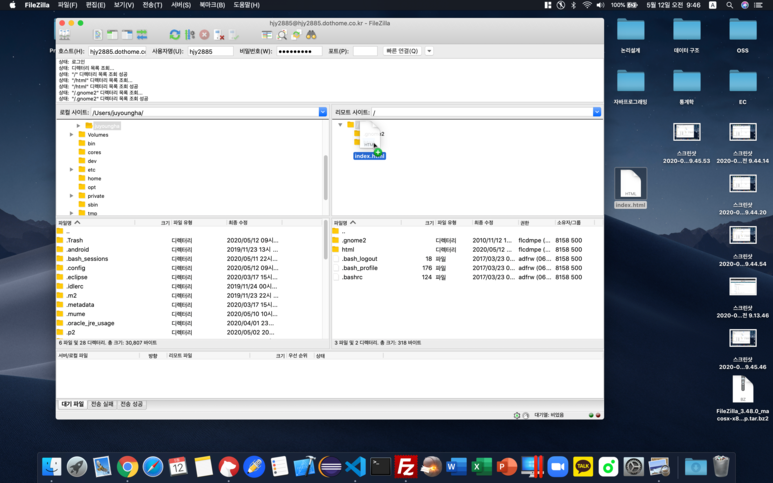Image resolution: width=773 pixels, height=483 pixels.
Task: Open the local site path dropdown
Action: (322, 112)
